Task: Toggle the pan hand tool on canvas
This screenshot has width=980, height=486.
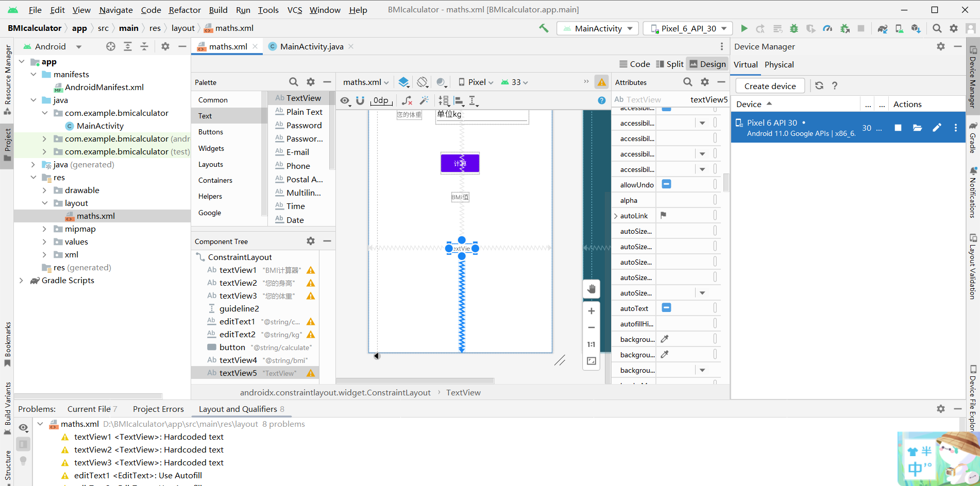Action: 592,289
